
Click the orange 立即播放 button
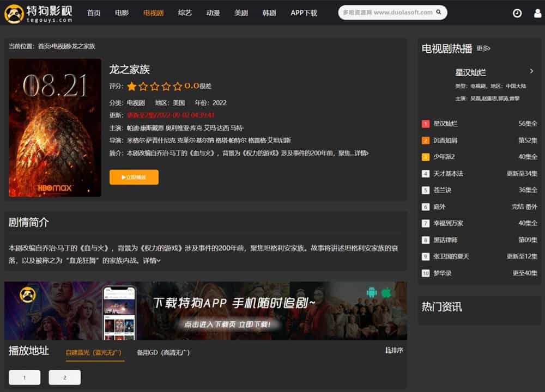point(134,177)
